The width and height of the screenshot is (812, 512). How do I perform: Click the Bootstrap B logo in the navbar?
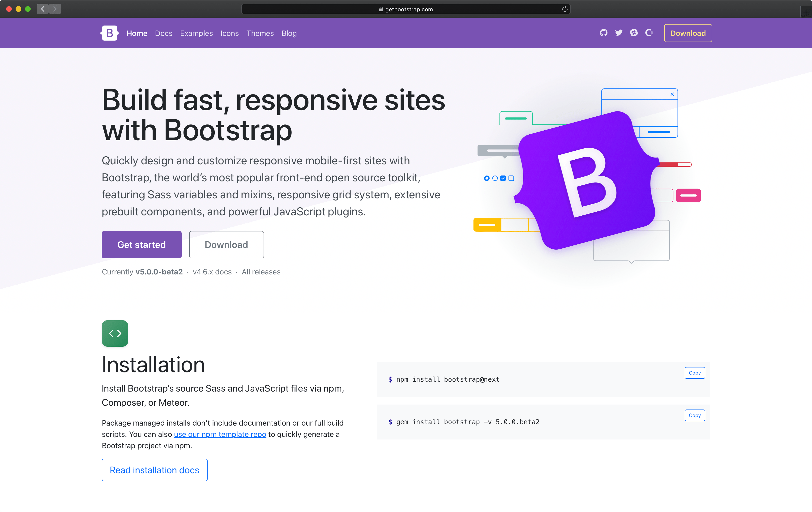coord(109,32)
